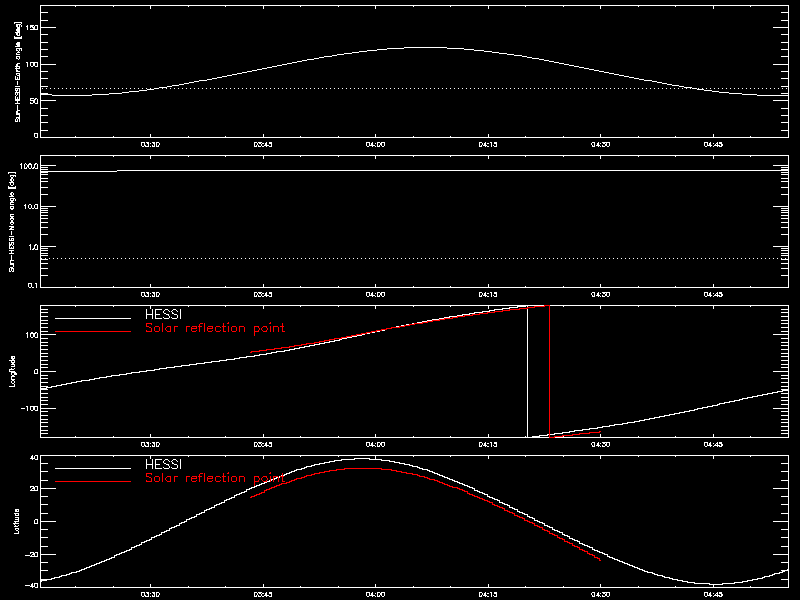Click the white vertical longitude wrap line
The width and height of the screenshot is (800, 600).
tap(528, 372)
